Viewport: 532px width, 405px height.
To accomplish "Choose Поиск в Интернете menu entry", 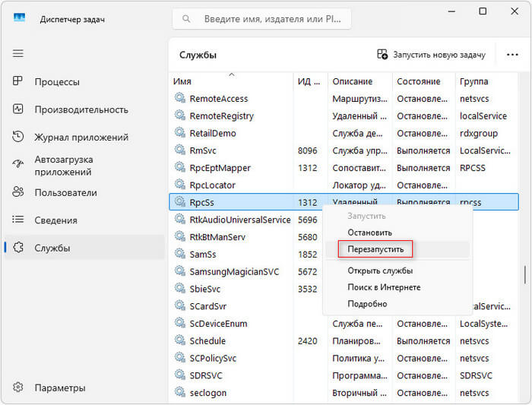I will pyautogui.click(x=384, y=287).
